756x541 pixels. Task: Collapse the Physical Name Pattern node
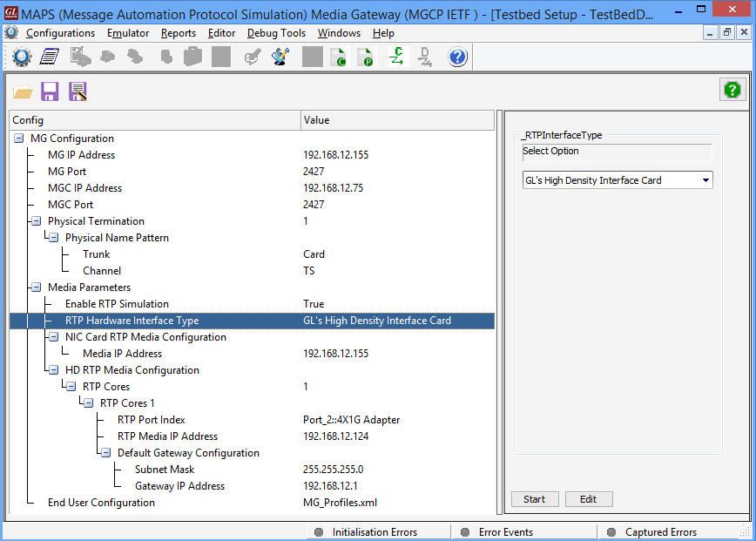tap(53, 238)
